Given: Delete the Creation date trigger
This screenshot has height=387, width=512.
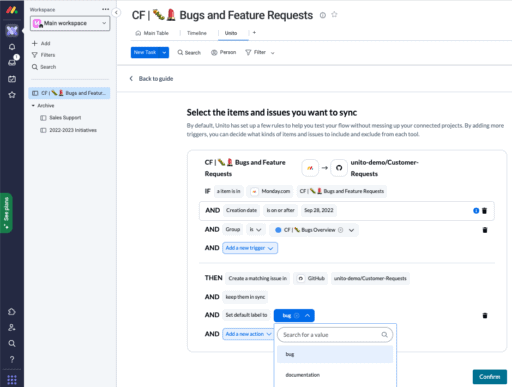Looking at the screenshot, I should tap(485, 211).
